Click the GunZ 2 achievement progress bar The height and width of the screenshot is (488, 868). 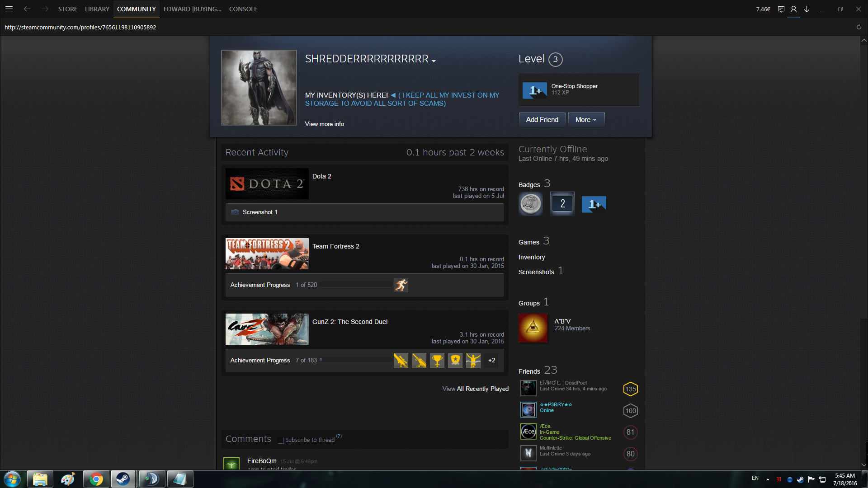coord(356,361)
